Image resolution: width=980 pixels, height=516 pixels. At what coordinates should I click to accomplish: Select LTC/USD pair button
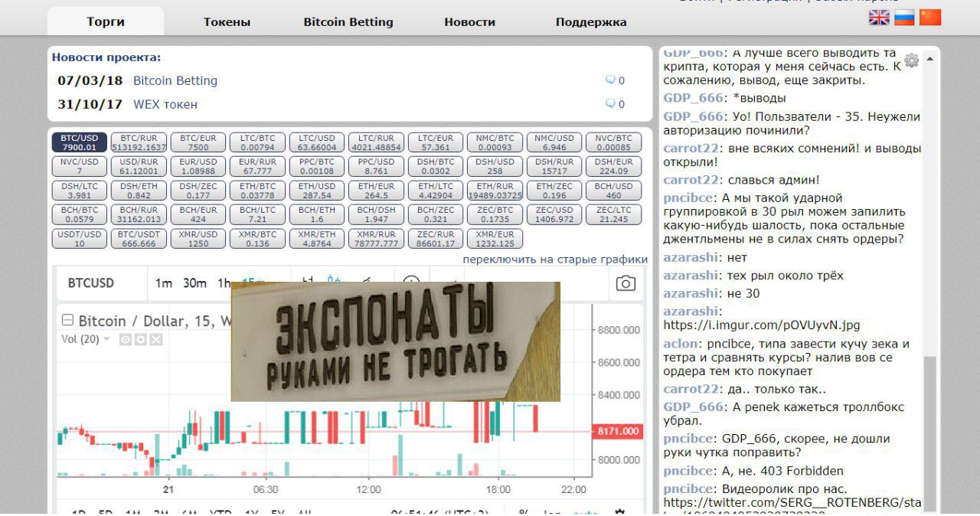pyautogui.click(x=317, y=142)
